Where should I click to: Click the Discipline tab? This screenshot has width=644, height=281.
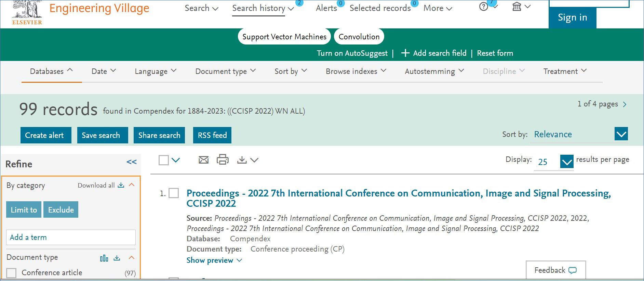pyautogui.click(x=504, y=71)
